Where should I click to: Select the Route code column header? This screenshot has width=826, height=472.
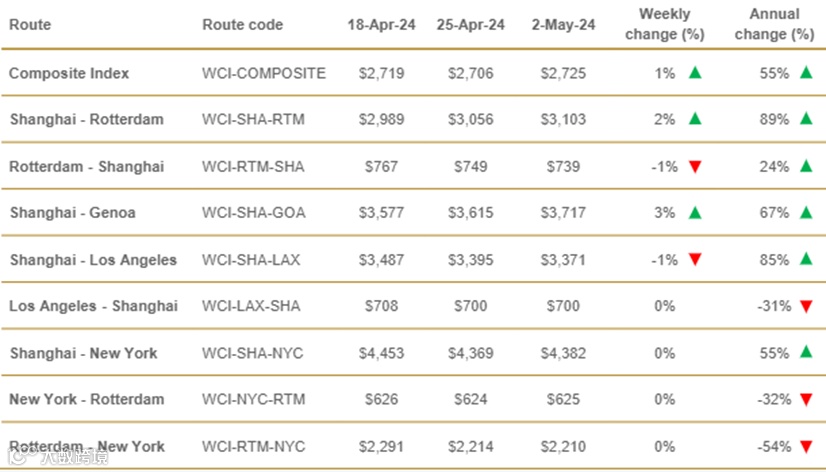[242, 25]
